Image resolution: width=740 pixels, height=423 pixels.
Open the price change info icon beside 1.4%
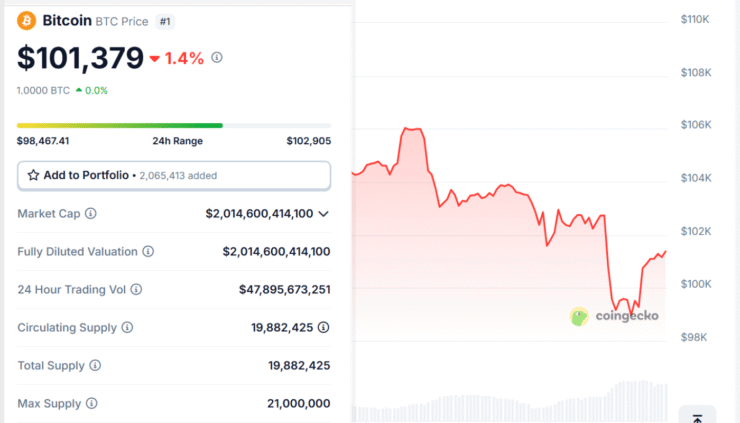[x=217, y=58]
